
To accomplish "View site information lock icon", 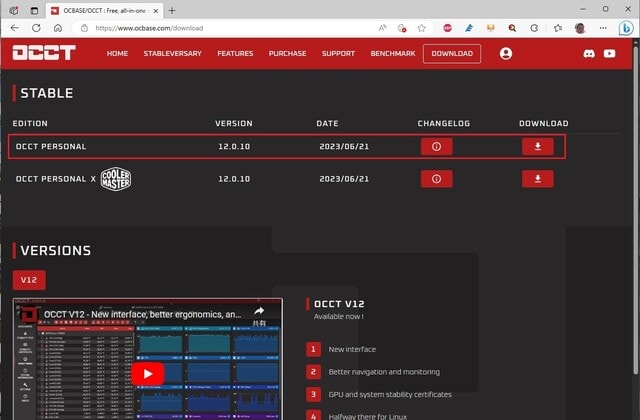I will 84,28.
